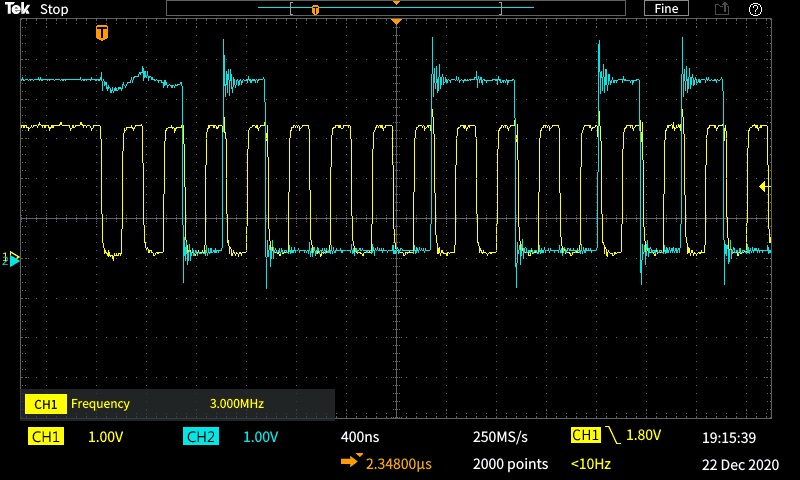Select the 2000 points record length readout
This screenshot has height=480, width=800.
click(x=510, y=464)
